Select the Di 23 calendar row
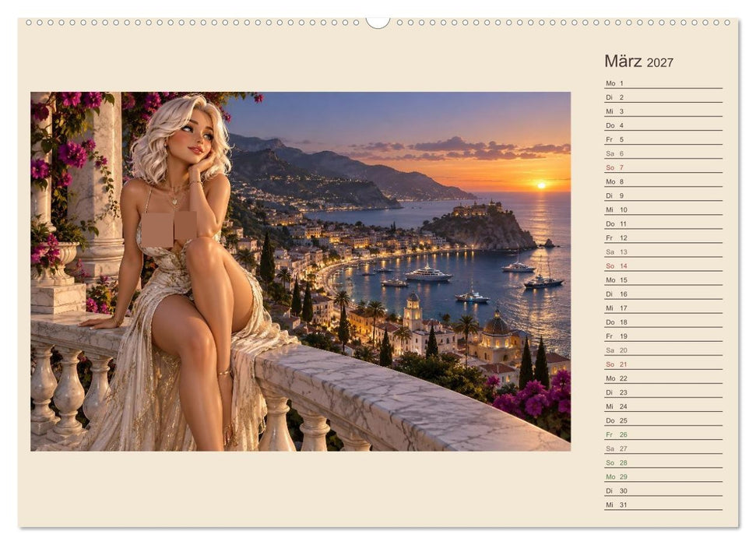The height and width of the screenshot is (545, 756). tap(663, 392)
